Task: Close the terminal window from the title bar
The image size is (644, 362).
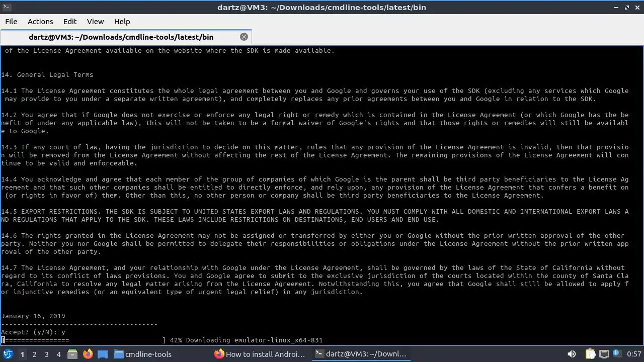Action: (x=637, y=8)
